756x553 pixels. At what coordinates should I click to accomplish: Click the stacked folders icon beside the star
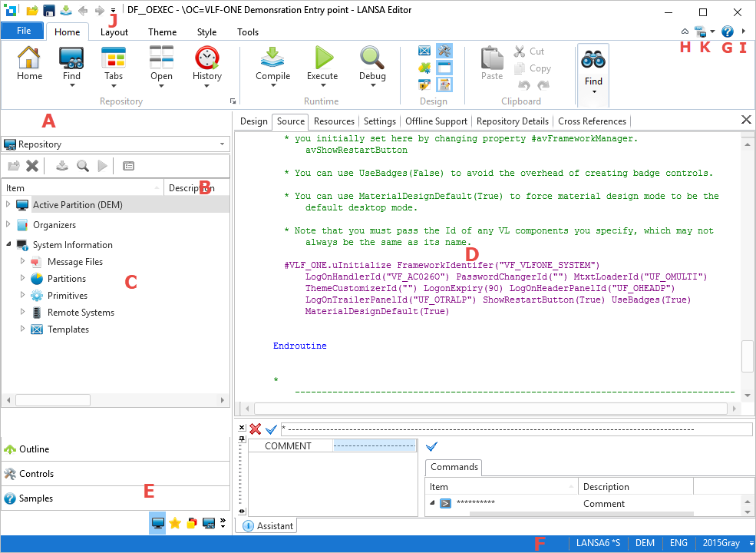point(191,523)
